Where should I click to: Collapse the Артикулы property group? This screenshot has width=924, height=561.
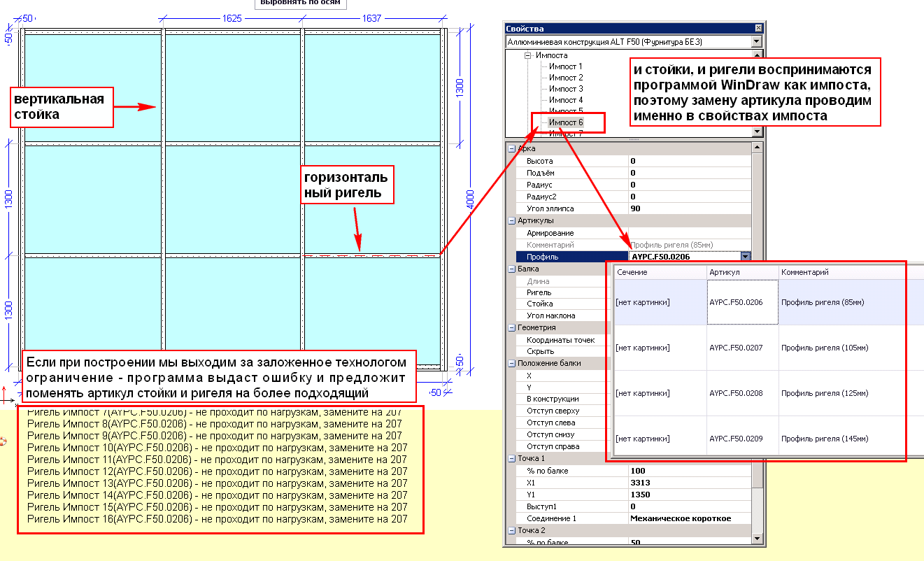pyautogui.click(x=511, y=220)
